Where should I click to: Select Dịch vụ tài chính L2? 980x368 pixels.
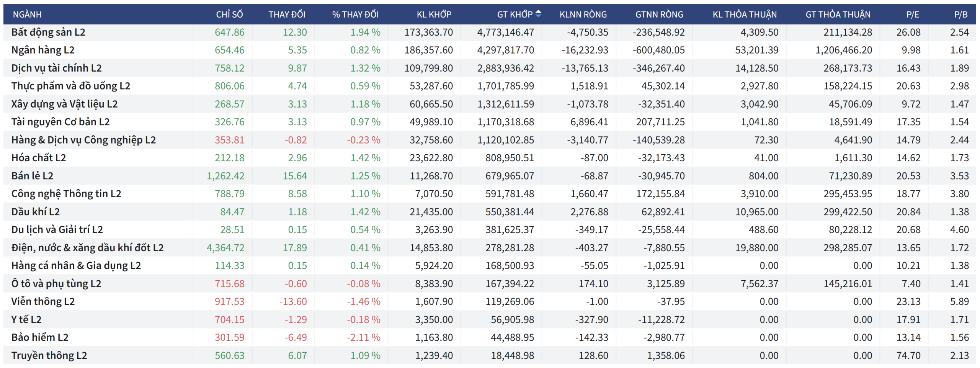[x=56, y=68]
